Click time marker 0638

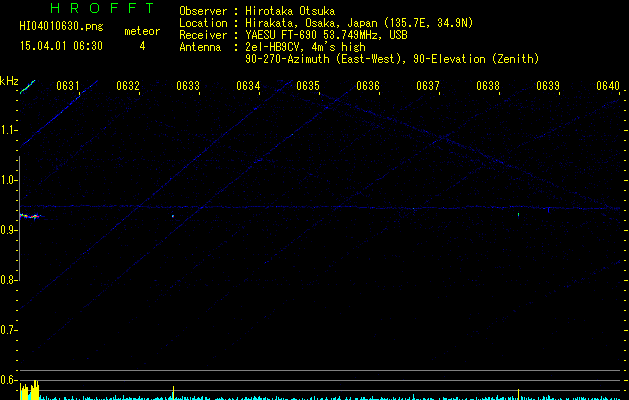pyautogui.click(x=488, y=86)
